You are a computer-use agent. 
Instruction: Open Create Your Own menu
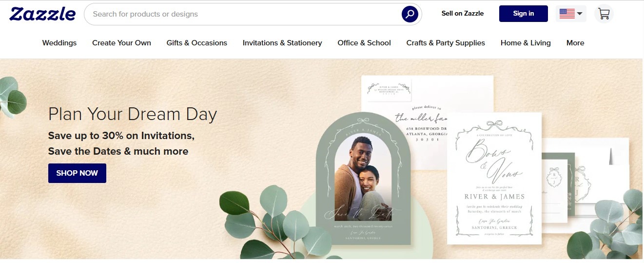coord(121,43)
